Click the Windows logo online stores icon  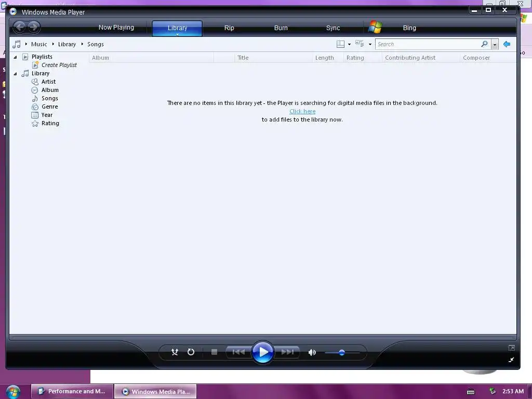tap(375, 27)
